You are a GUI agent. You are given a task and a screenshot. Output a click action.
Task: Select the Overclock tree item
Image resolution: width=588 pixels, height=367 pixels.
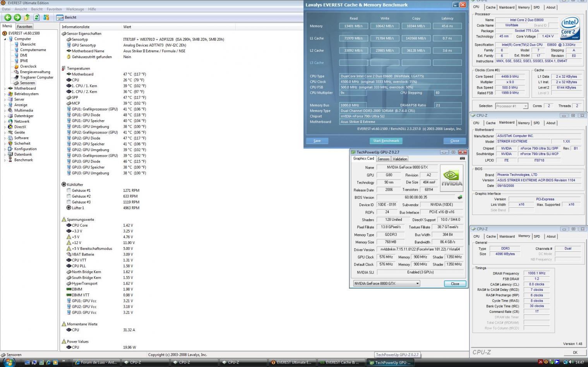[x=28, y=66]
